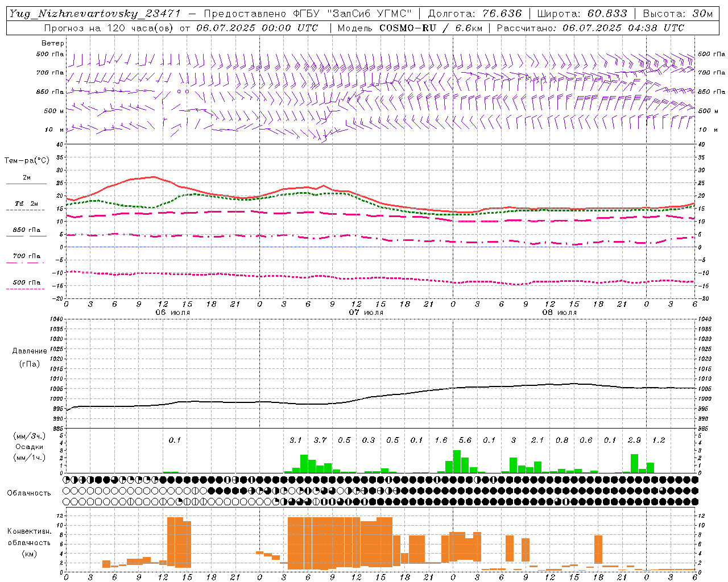
Task: Click the pink dotted line sample under legend '500 гПа'
Action: pos(26,289)
